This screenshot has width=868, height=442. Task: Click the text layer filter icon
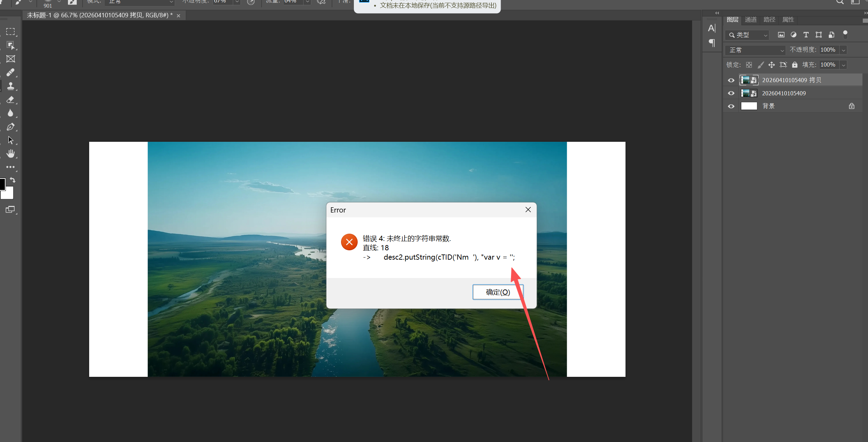[806, 35]
